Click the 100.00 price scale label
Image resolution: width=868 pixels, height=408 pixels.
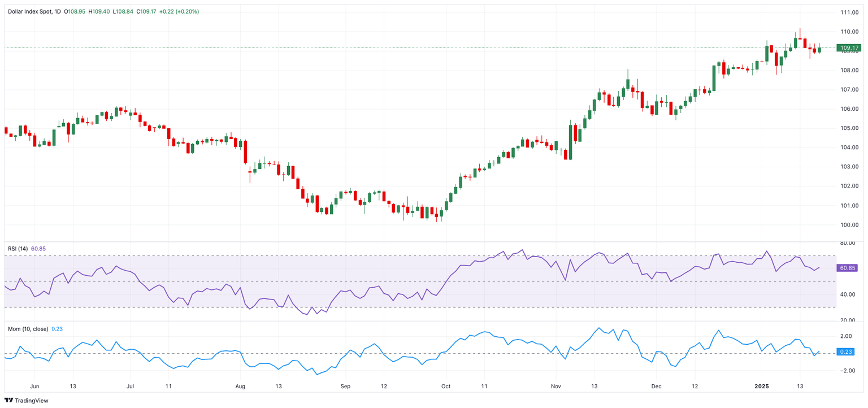[x=849, y=225]
